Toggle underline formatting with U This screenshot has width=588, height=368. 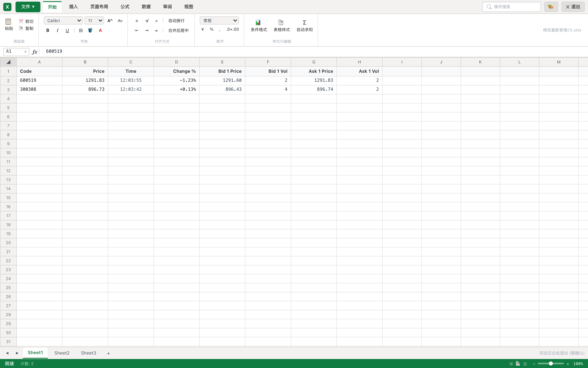click(x=67, y=30)
